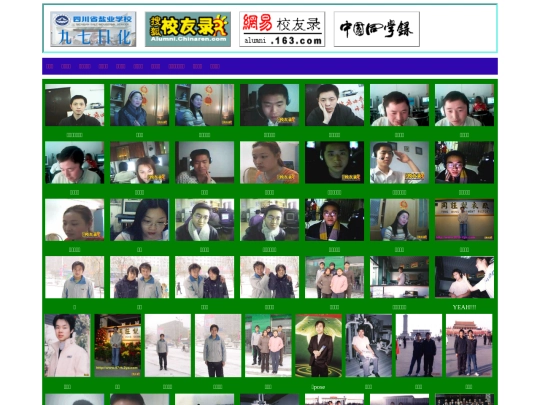Open the 四川省盐业学校 九七日化 banner
This screenshot has height=405, width=540.
93,29
